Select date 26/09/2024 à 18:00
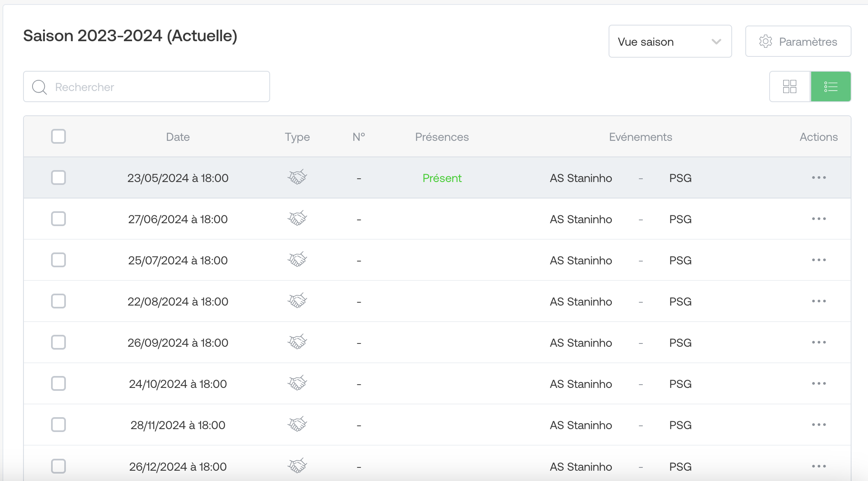The height and width of the screenshot is (481, 868). [x=178, y=343]
